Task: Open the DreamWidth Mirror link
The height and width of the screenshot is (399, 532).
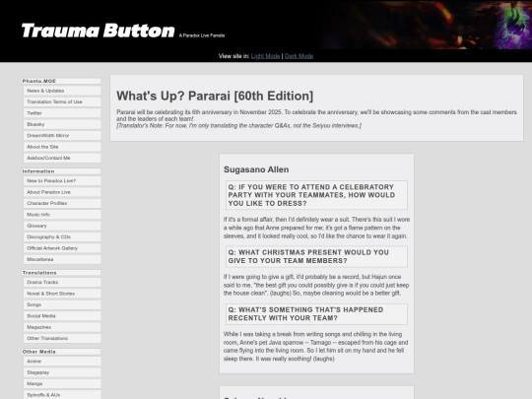Action: (x=62, y=135)
